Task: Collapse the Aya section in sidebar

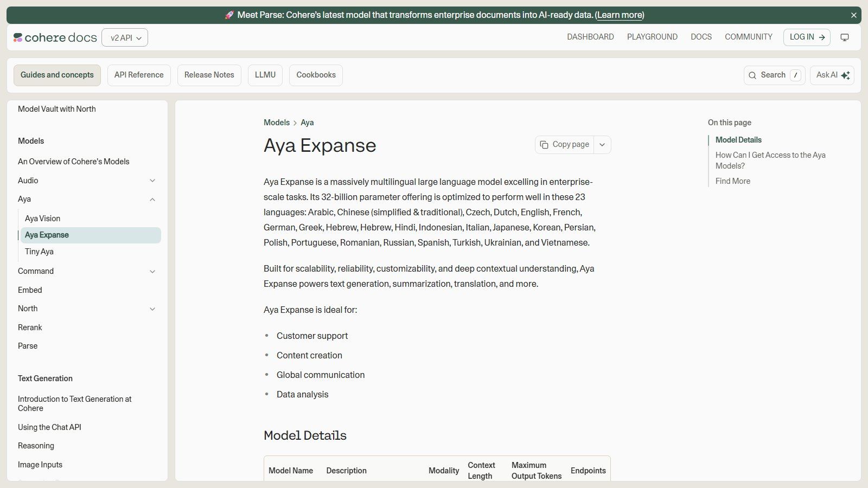Action: [152, 200]
